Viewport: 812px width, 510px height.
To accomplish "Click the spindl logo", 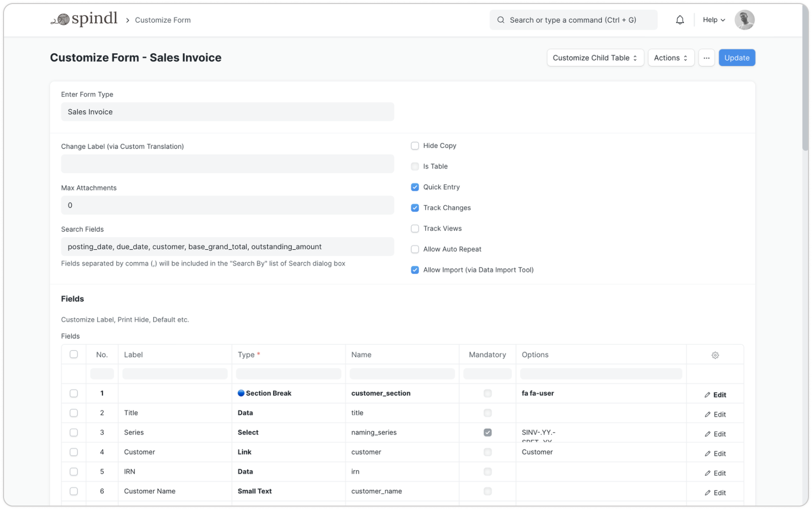I will pyautogui.click(x=84, y=19).
